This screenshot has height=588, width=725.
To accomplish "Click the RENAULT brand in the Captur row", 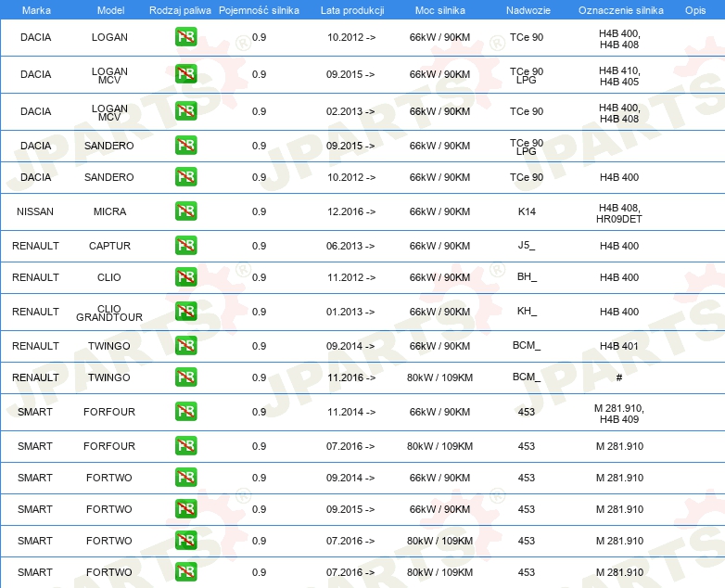I will point(35,246).
